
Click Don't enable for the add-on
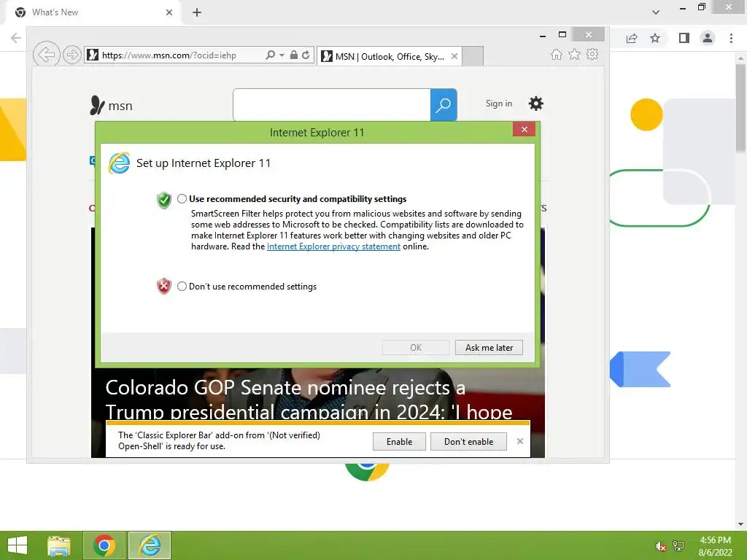468,441
